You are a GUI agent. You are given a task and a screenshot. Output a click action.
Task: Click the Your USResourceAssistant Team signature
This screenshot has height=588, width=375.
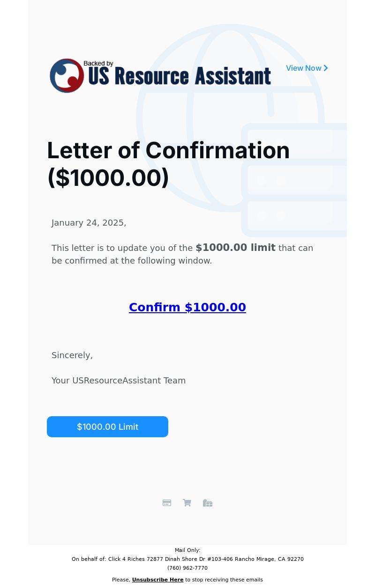[119, 381]
